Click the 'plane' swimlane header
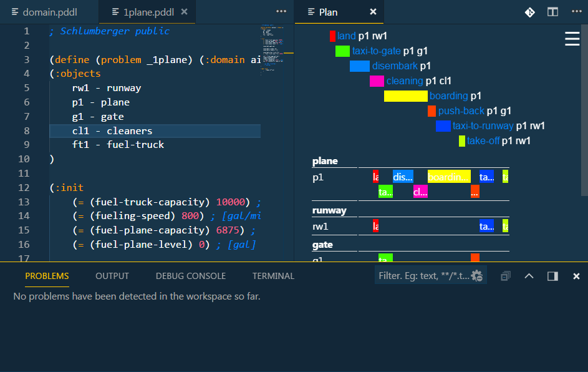Image resolution: width=588 pixels, height=372 pixels. [x=325, y=161]
